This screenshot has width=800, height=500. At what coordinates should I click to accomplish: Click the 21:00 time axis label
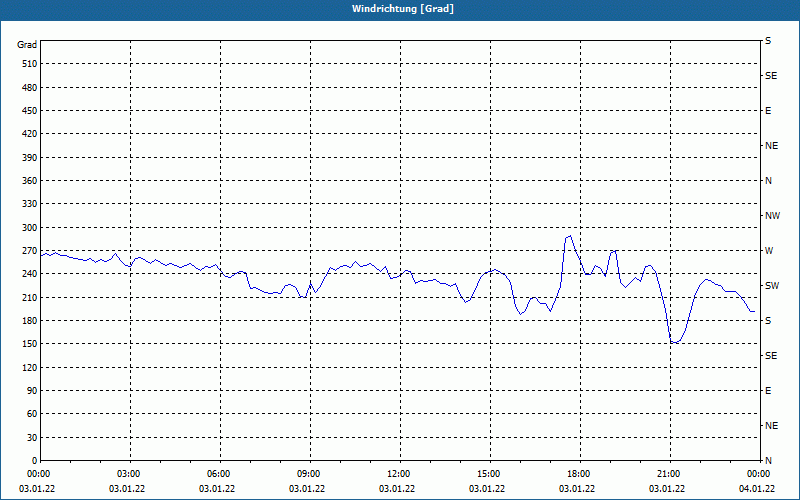[x=668, y=474]
